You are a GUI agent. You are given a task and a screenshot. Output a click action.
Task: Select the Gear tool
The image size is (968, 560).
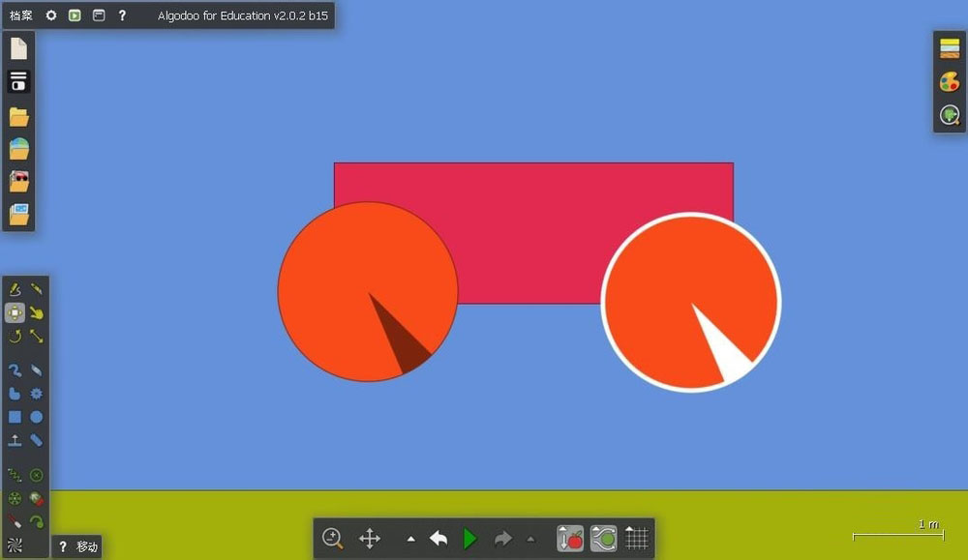coord(37,394)
